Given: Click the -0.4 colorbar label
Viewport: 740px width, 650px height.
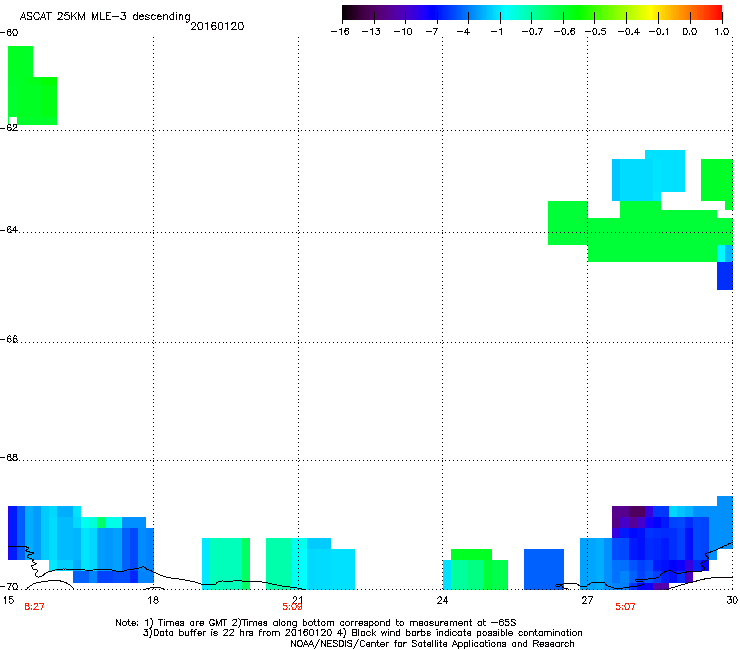Looking at the screenshot, I should pos(629,32).
